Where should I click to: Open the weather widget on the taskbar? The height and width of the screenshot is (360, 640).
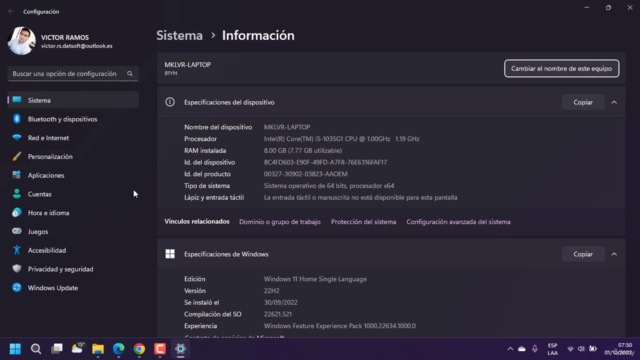click(78, 349)
